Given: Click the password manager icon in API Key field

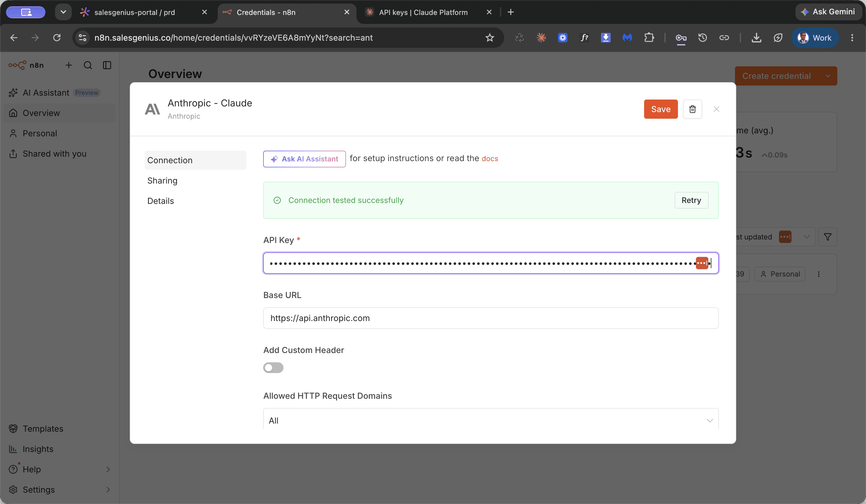Looking at the screenshot, I should [x=702, y=263].
